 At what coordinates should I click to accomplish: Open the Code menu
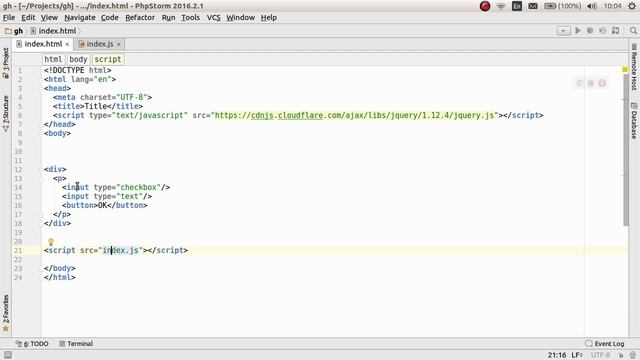point(109,18)
